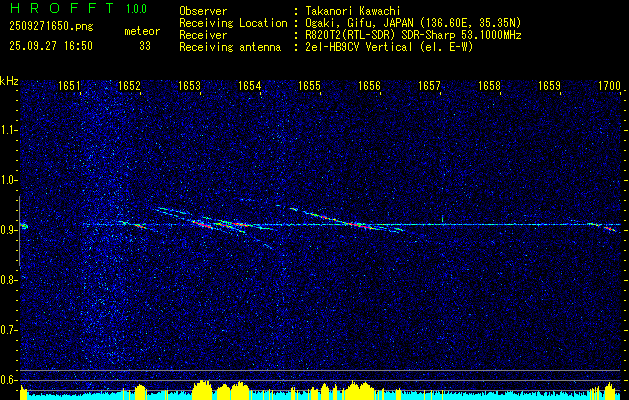Screen dimensions: 629x400
Task: Click the Receiving Location field label
Action: 233,23
